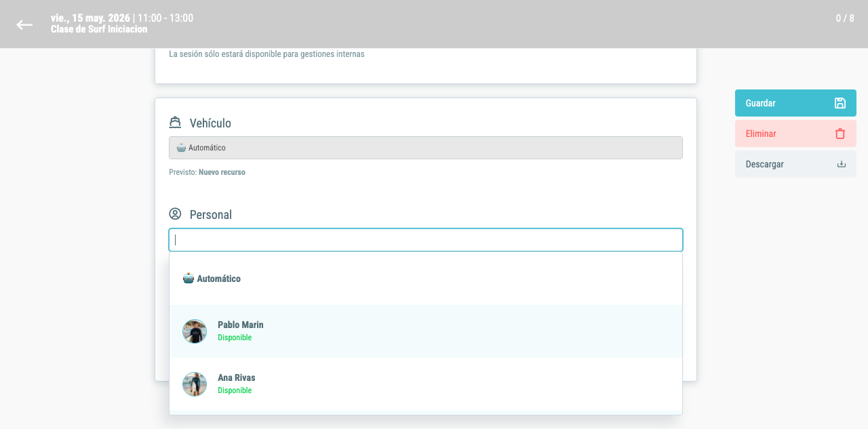Click the session date vie., 15 may. 2026
868x429 pixels.
click(x=90, y=18)
